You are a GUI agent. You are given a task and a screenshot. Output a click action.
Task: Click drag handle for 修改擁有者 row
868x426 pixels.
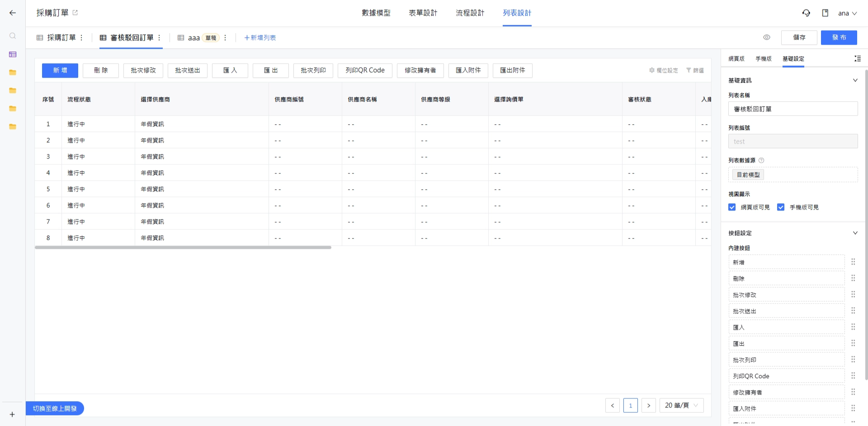click(853, 392)
